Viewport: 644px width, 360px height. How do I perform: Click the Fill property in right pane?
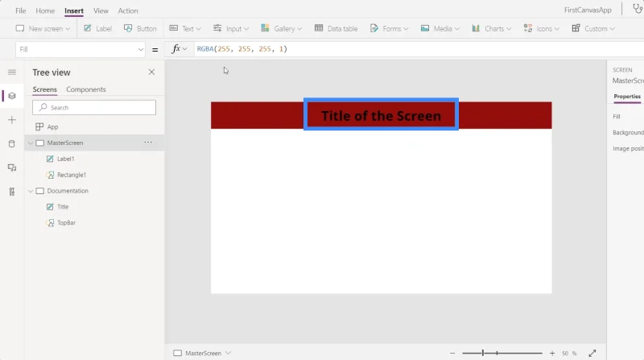click(x=616, y=117)
